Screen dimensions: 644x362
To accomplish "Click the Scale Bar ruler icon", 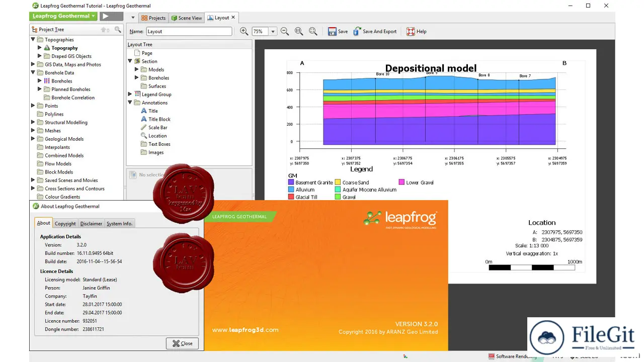I will pyautogui.click(x=144, y=128).
